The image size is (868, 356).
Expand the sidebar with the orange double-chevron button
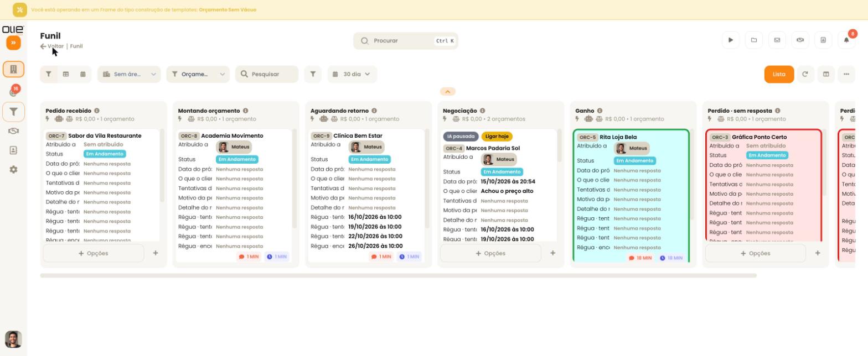click(x=13, y=43)
